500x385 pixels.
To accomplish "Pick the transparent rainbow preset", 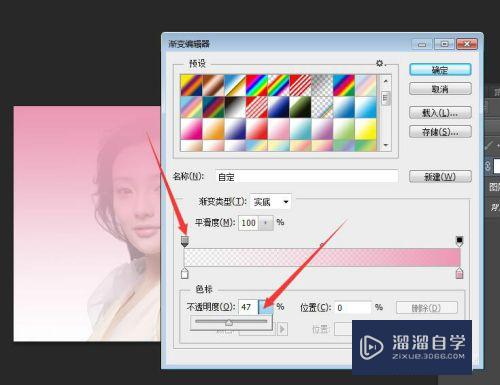I will click(278, 85).
